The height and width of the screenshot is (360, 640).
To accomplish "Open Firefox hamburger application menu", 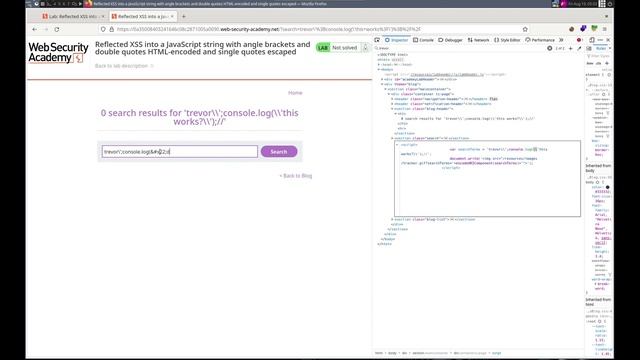I will coord(604,29).
